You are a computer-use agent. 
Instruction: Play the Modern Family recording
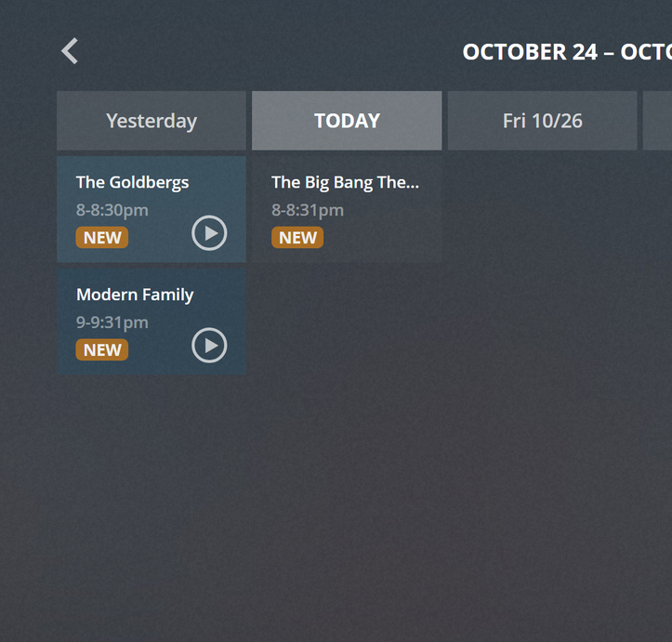click(209, 346)
